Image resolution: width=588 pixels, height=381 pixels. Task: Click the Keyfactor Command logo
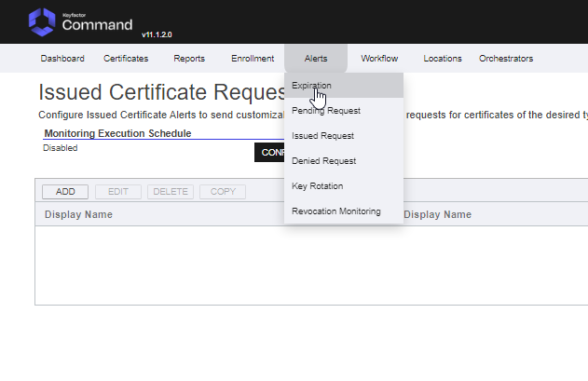click(80, 21)
